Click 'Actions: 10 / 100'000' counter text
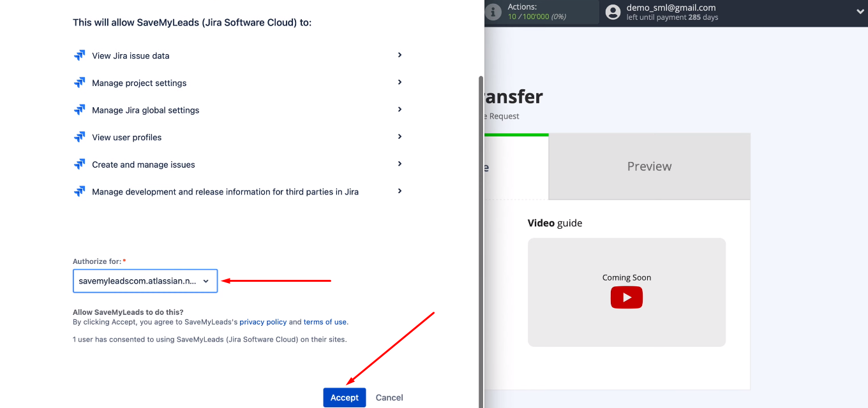This screenshot has width=868, height=408. coord(537,11)
